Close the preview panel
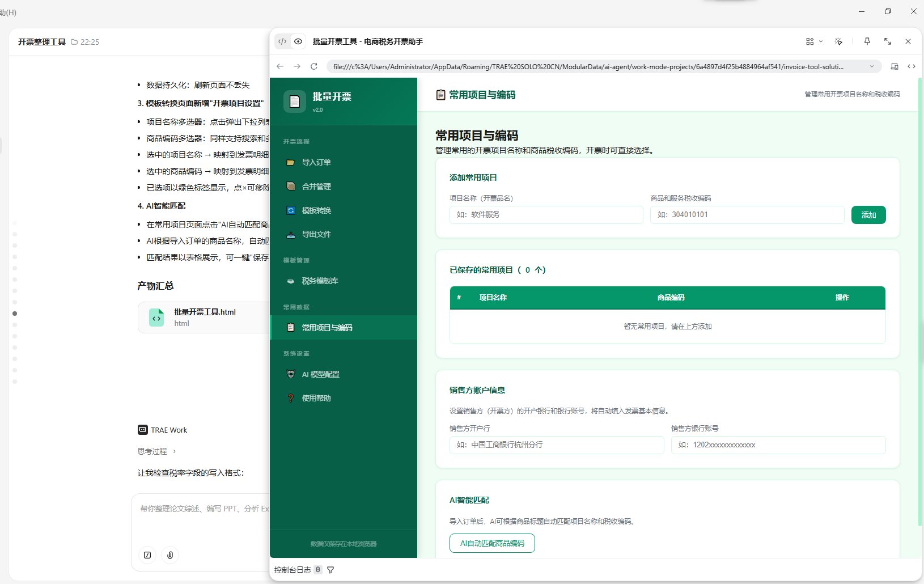This screenshot has height=584, width=924. click(908, 41)
